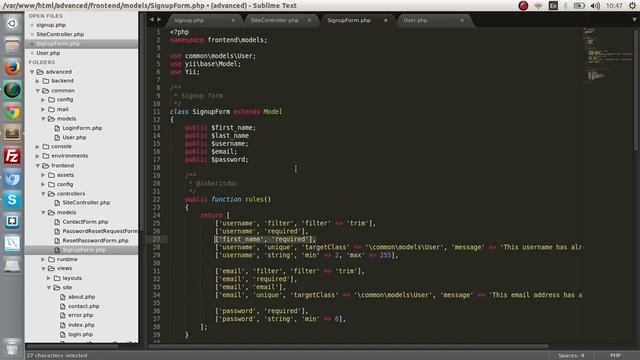The image size is (640, 360).
Task: Expand the mail folder
Action: point(43,109)
